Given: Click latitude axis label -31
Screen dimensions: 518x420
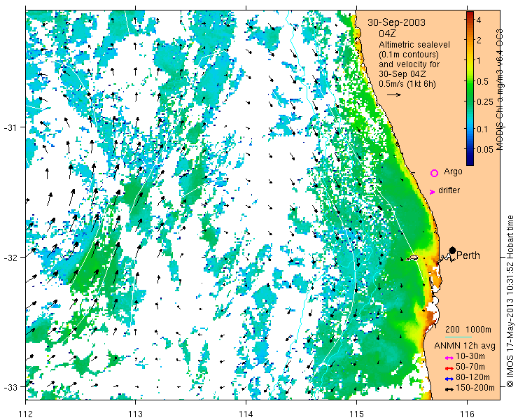Looking at the screenshot, I should click(10, 127).
